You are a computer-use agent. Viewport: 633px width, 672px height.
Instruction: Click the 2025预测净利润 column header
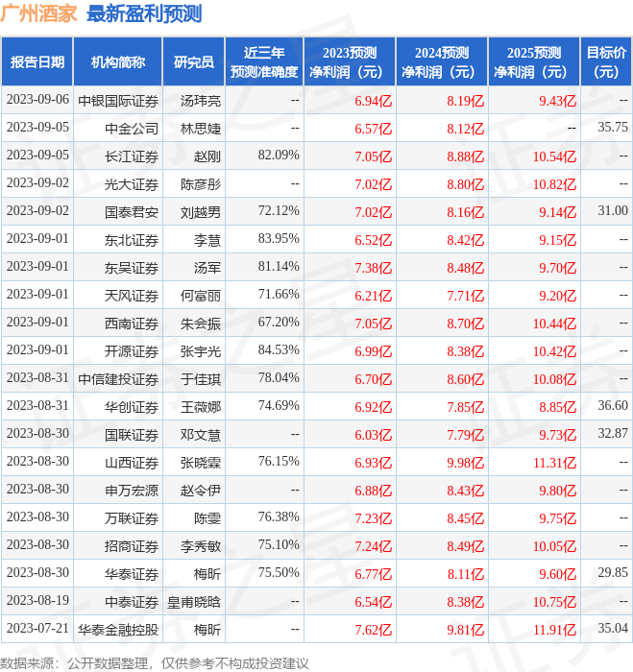coord(534,62)
